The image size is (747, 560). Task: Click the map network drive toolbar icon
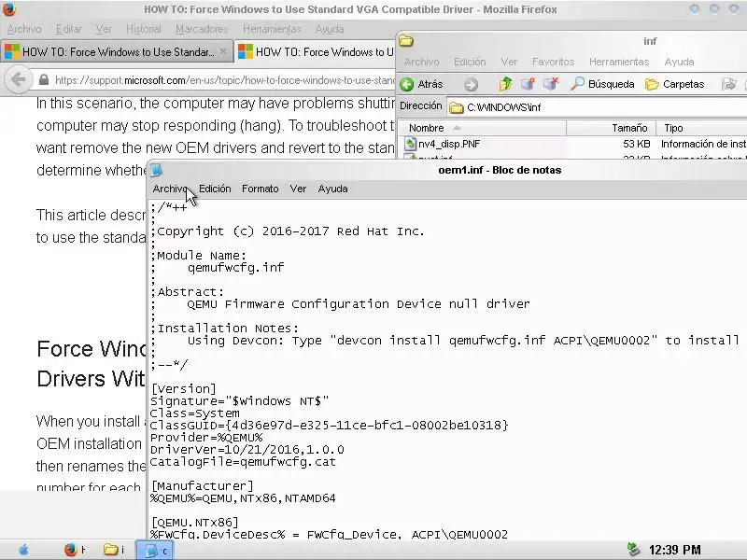point(528,84)
